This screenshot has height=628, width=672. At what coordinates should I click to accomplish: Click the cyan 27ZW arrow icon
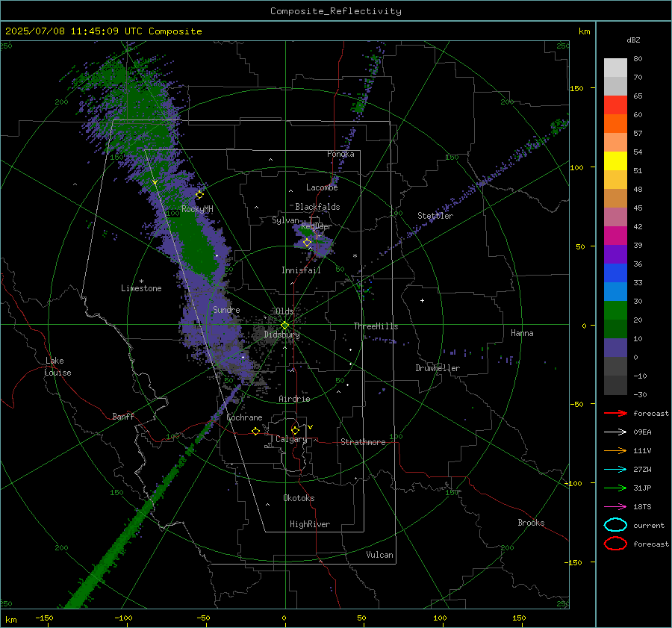615,470
